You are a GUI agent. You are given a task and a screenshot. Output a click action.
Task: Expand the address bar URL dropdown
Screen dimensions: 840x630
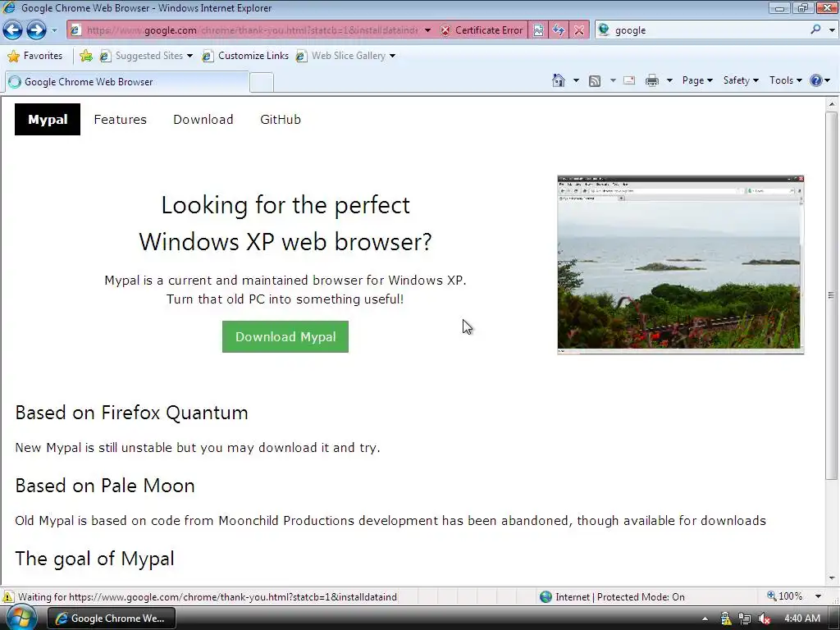[427, 30]
